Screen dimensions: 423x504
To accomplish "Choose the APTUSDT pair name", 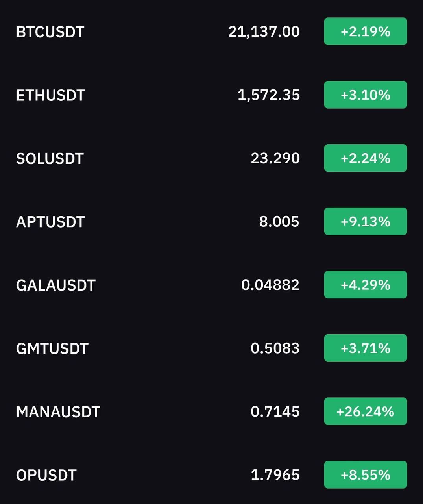I will [50, 222].
